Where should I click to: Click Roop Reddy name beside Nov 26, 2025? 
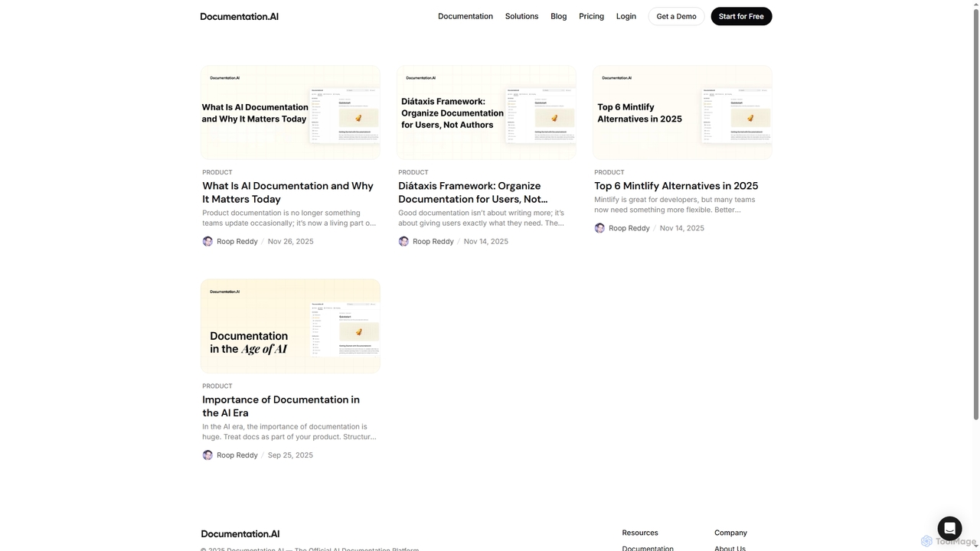237,241
